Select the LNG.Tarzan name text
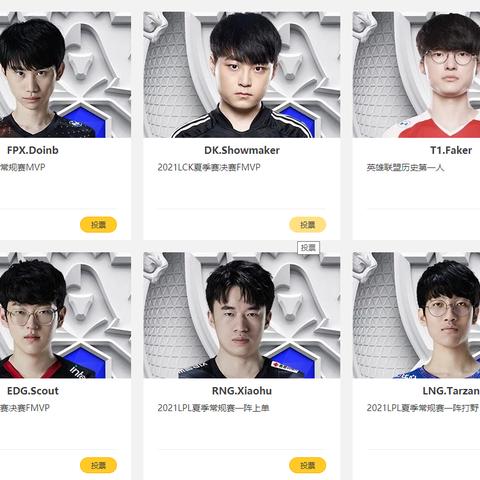 (x=451, y=391)
